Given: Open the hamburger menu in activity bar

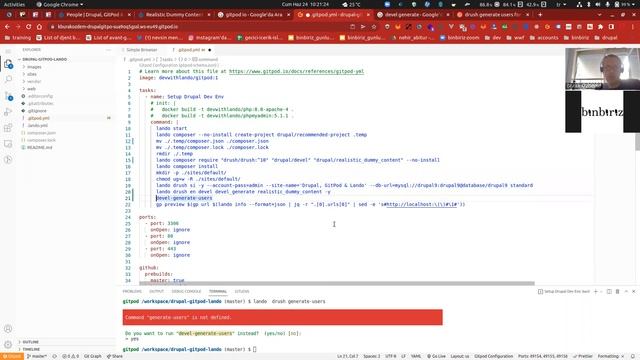Looking at the screenshot, I should (x=8, y=51).
